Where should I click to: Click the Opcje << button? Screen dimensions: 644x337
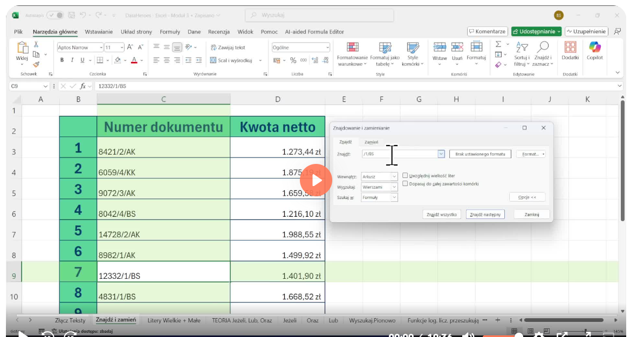tap(527, 197)
